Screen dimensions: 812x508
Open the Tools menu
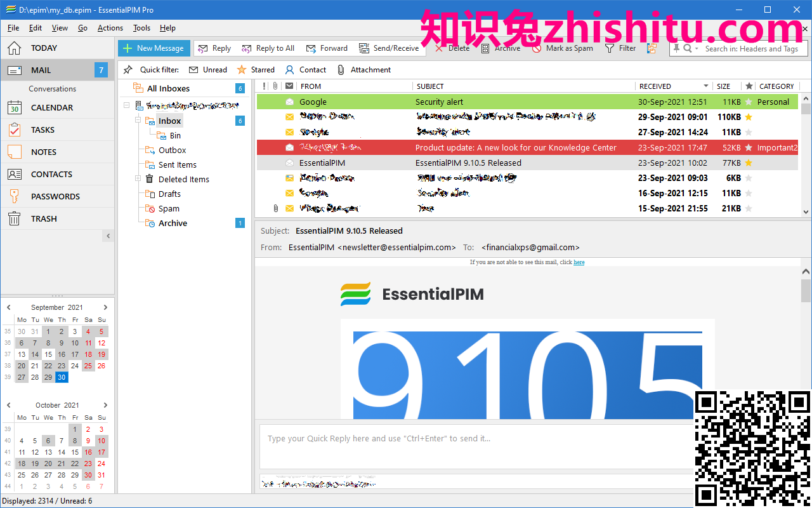142,28
